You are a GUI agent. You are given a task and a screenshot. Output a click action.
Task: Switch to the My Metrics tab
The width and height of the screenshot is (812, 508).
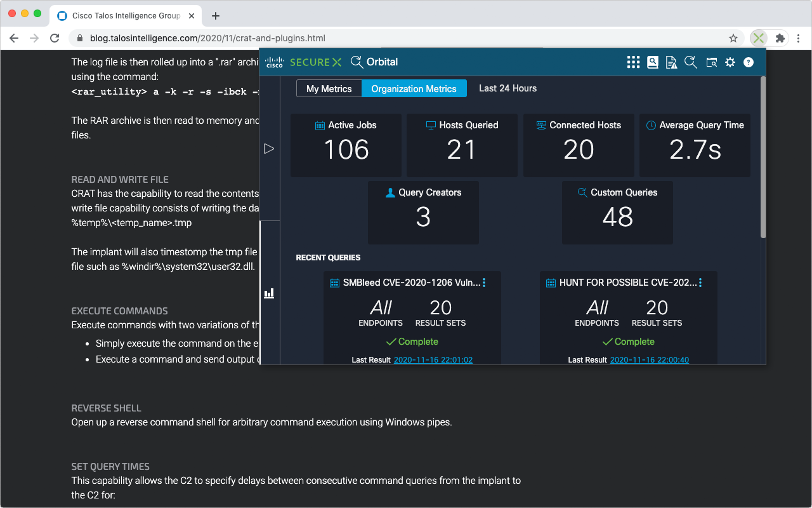(x=329, y=88)
